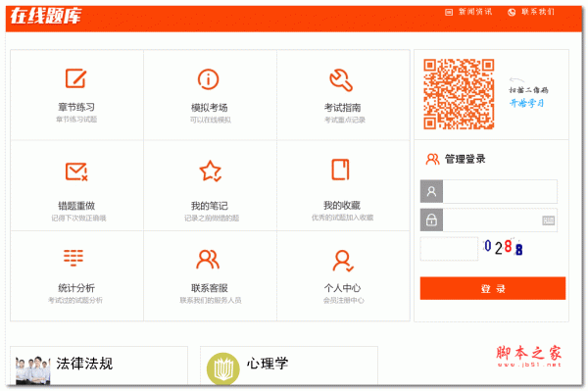Click the 管理登录 people icon

pyautogui.click(x=432, y=160)
